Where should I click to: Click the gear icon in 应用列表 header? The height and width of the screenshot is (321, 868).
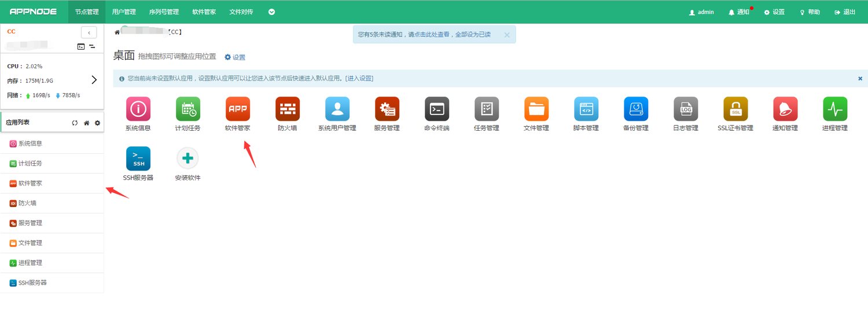pos(97,123)
